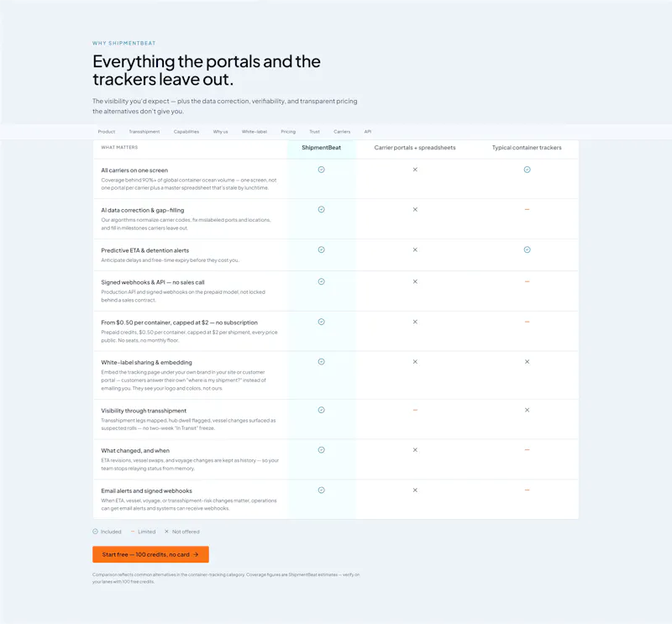The height and width of the screenshot is (624, 672).
Task: Click Carrier portals limited dash for transshipment visibility
Action: (x=415, y=410)
